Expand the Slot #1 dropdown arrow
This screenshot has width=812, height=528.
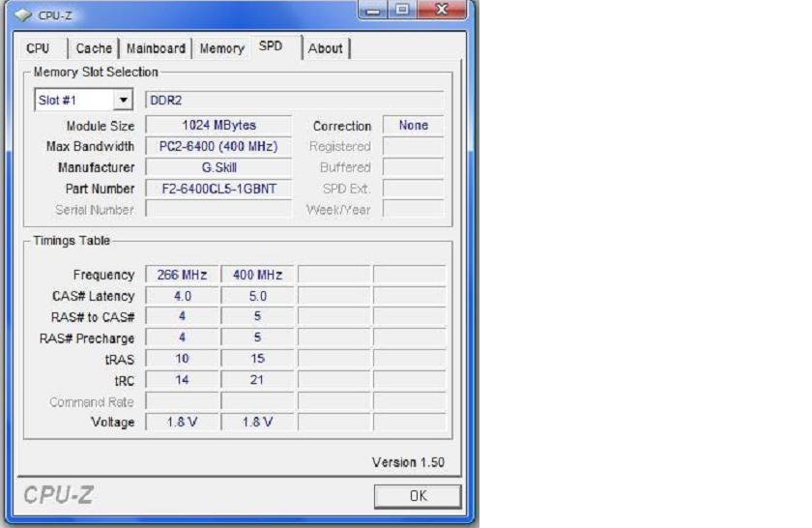tap(124, 100)
